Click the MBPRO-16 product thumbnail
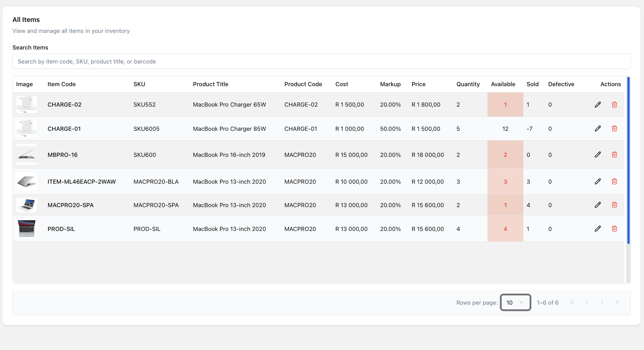 (x=26, y=155)
